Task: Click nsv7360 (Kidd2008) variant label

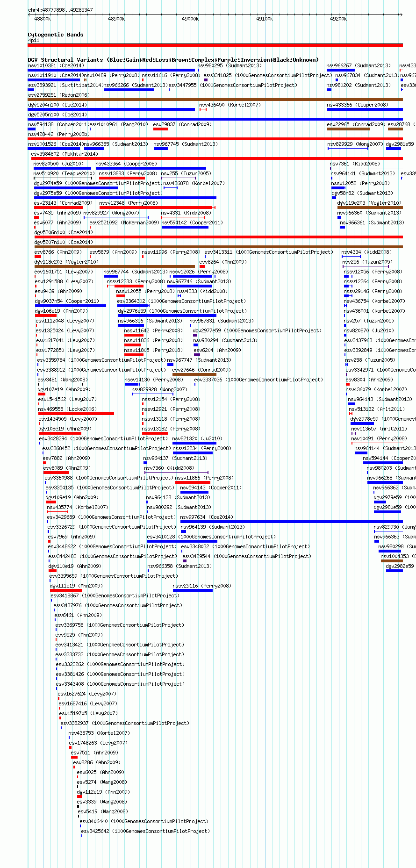Action: point(169,468)
